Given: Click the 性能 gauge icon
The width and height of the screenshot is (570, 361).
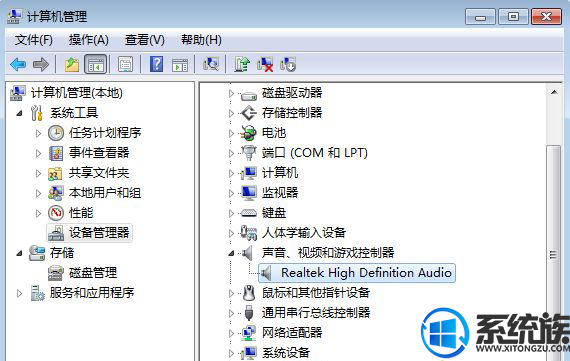Looking at the screenshot, I should point(56,213).
